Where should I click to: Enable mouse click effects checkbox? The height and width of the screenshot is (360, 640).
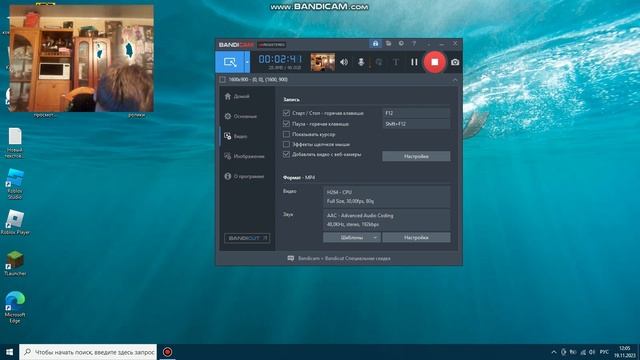click(x=286, y=144)
